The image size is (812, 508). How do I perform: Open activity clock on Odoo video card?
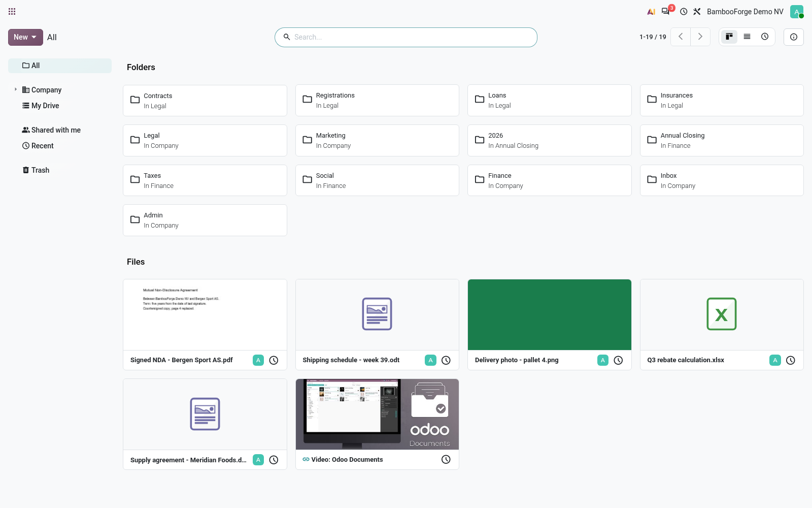(446, 459)
